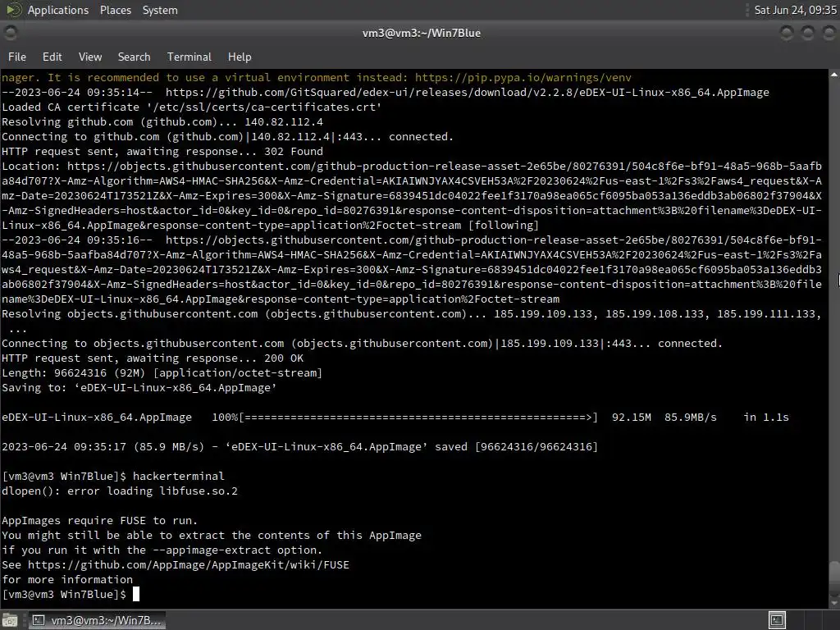Click "Saving to: 'eDEX-UI-Linux-x86_64.AppImage'" line
Screen dimensions: 840x630
point(139,388)
